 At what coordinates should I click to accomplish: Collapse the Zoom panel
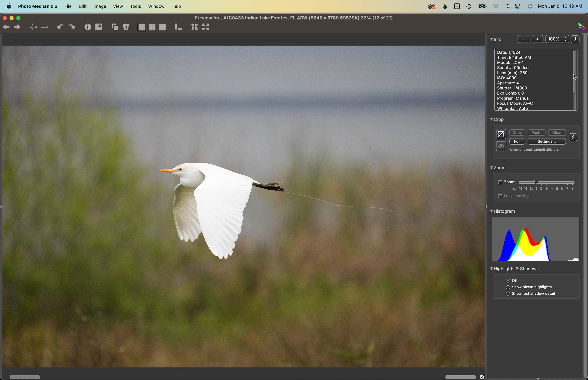(492, 168)
